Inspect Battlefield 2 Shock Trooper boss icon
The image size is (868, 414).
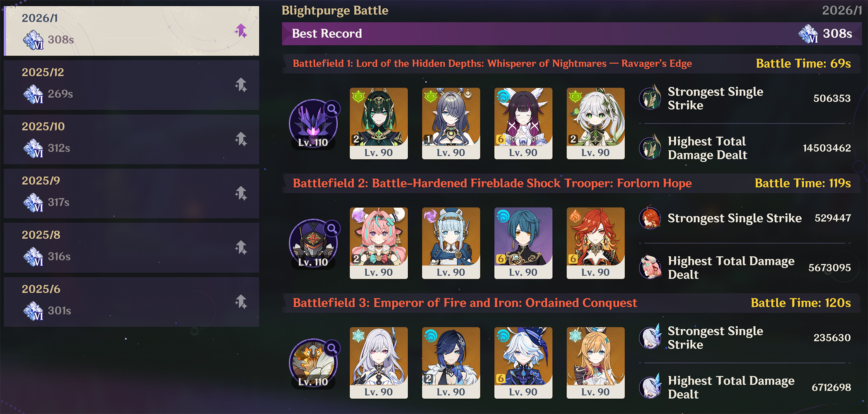pyautogui.click(x=313, y=244)
